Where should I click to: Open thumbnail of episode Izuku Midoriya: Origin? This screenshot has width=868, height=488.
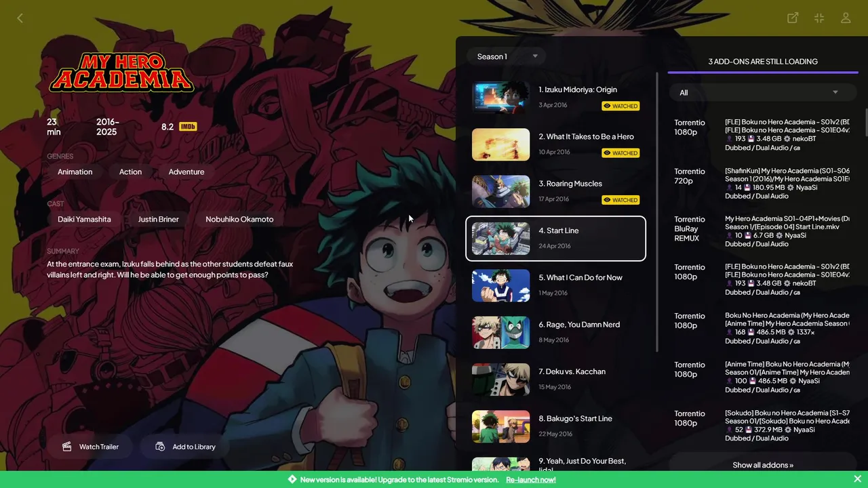pos(501,98)
